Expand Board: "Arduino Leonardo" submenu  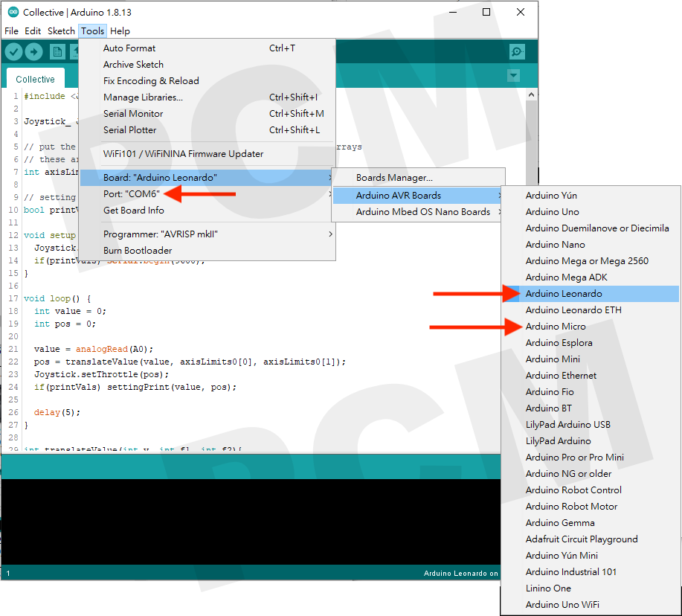(207, 178)
